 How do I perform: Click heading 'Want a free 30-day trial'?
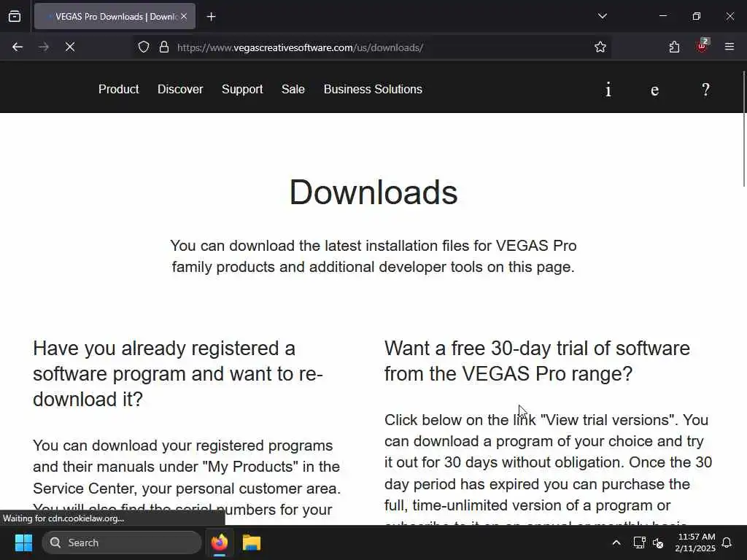tap(537, 361)
